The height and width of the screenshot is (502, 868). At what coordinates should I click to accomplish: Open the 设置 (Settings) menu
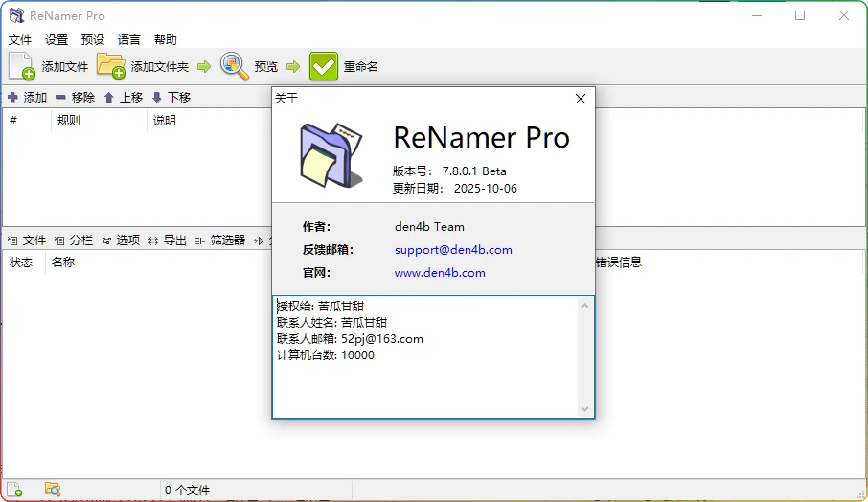pyautogui.click(x=57, y=40)
